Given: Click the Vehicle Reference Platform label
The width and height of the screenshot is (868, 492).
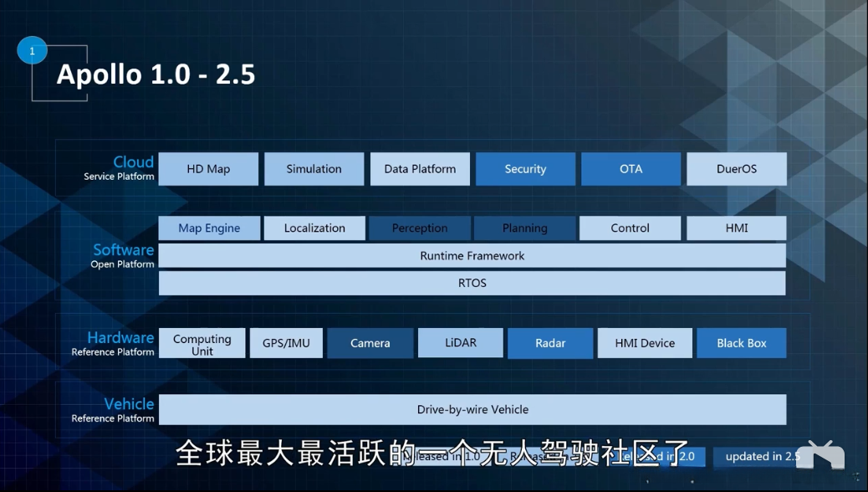Looking at the screenshot, I should (113, 410).
